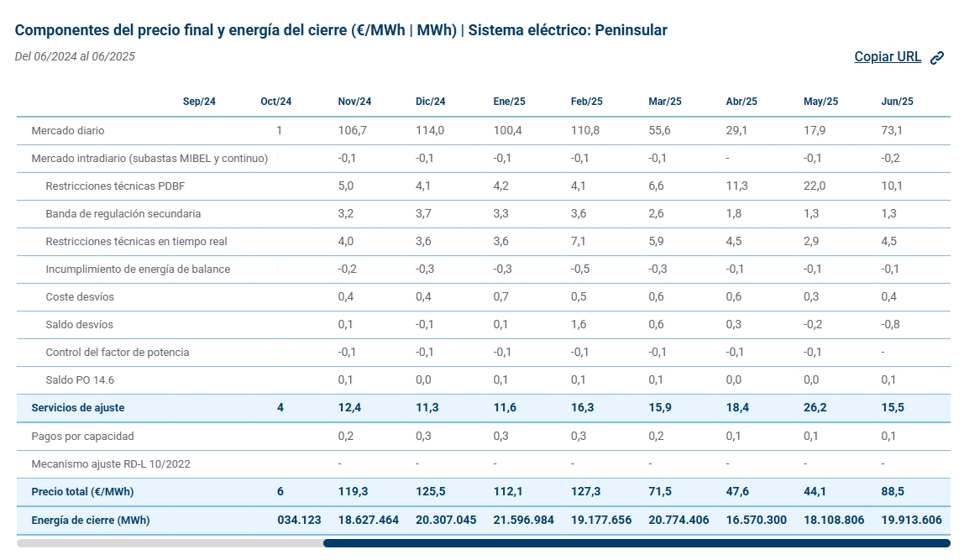Click the chain link icon beside Copiar URL
The width and height of the screenshot is (964, 560).
point(936,58)
